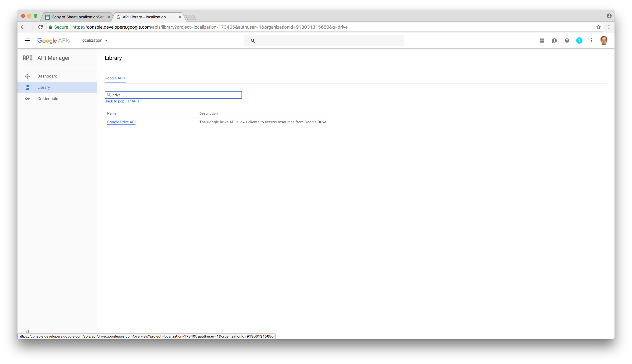Select the Google APIs tab
The height and width of the screenshot is (364, 632).
(x=115, y=78)
